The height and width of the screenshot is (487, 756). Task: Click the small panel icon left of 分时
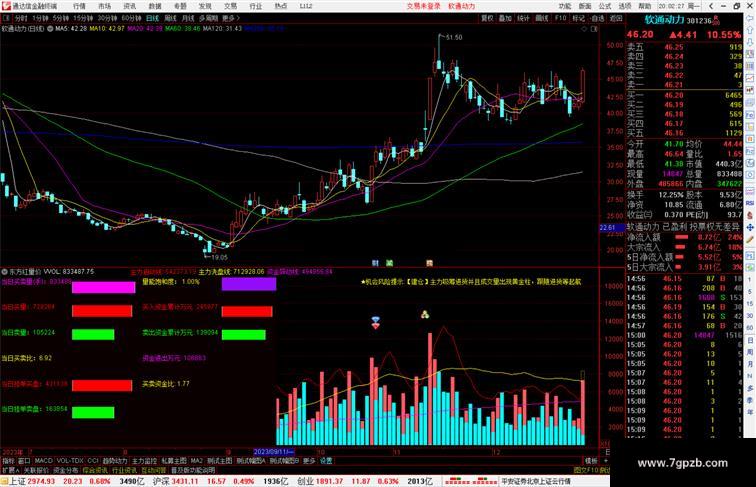[x=6, y=18]
